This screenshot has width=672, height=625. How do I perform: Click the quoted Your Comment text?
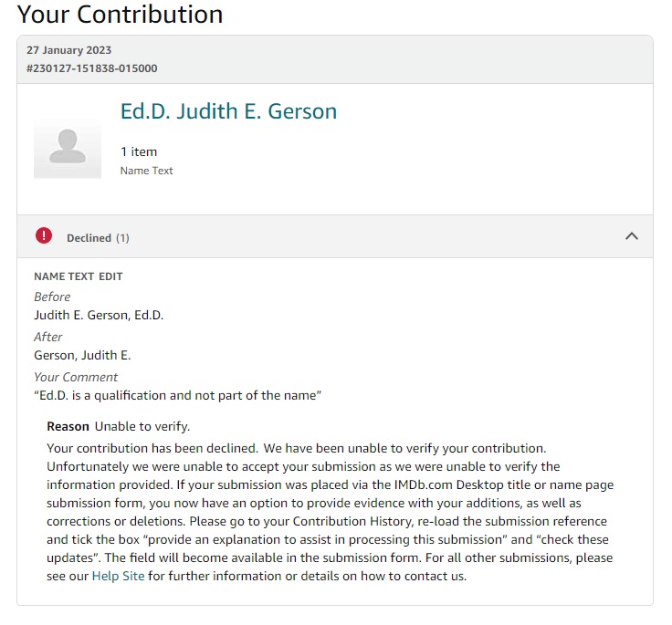(178, 395)
